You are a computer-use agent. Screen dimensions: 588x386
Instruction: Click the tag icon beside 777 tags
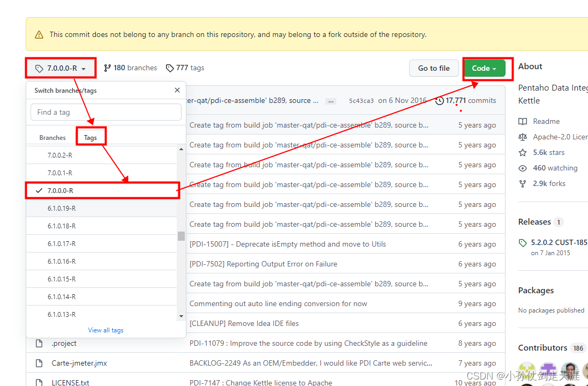170,68
